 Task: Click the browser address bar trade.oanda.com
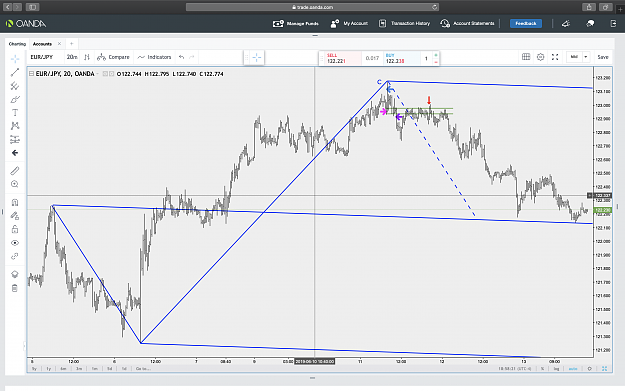click(312, 7)
